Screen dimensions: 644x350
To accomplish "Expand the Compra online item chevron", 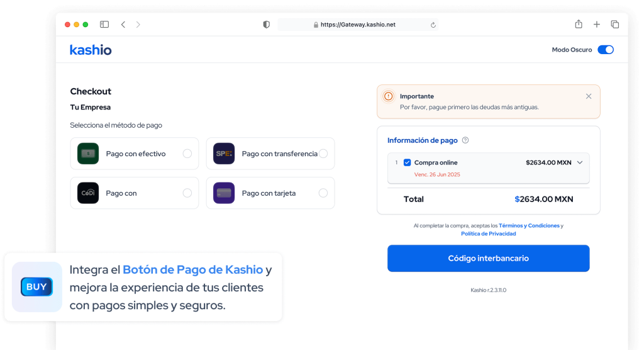I will [x=580, y=162].
